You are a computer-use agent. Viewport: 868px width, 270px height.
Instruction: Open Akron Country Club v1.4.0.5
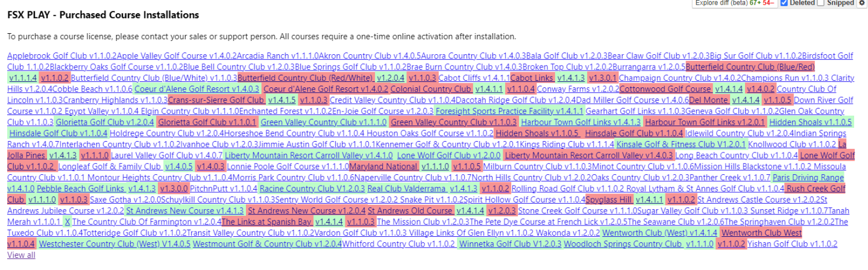(370, 55)
